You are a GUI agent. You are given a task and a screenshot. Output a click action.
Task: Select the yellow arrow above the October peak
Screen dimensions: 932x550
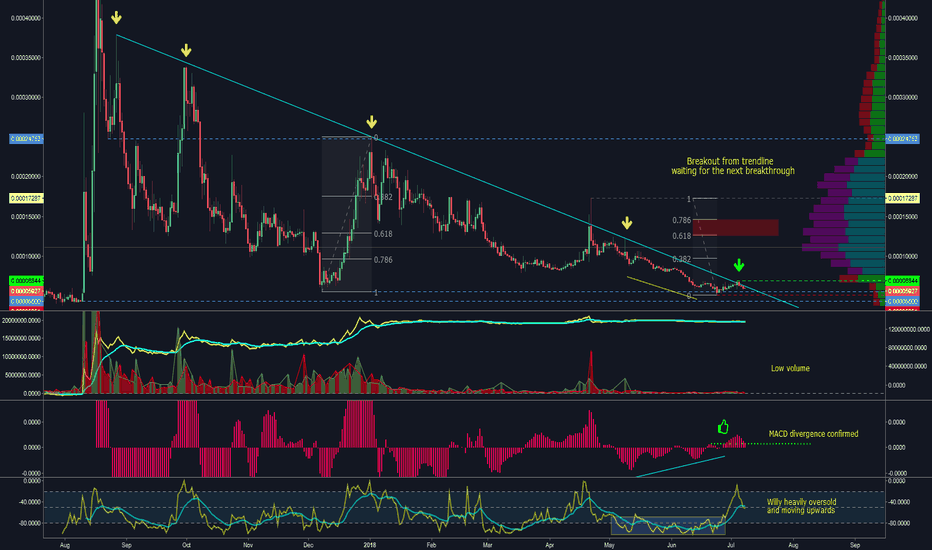186,51
